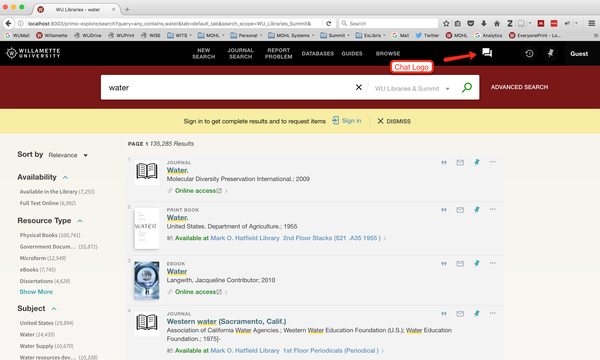
Task: Open Browse menu item
Action: pyautogui.click(x=388, y=54)
